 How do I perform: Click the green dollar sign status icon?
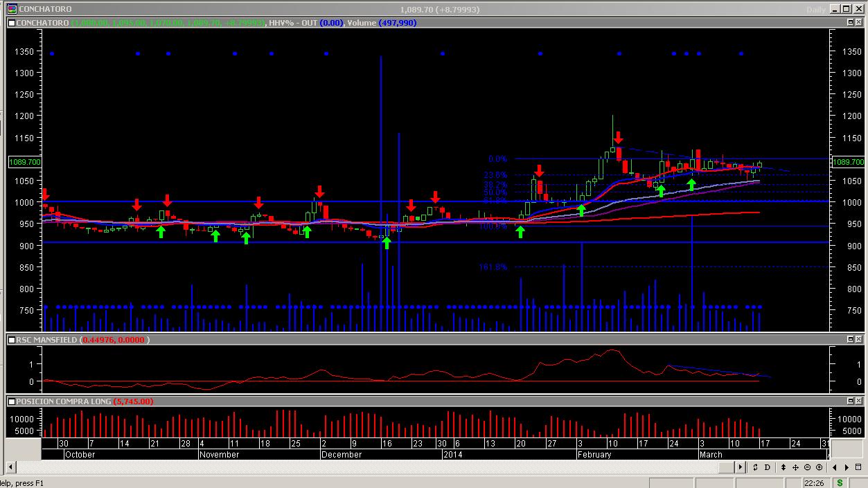pos(840,482)
